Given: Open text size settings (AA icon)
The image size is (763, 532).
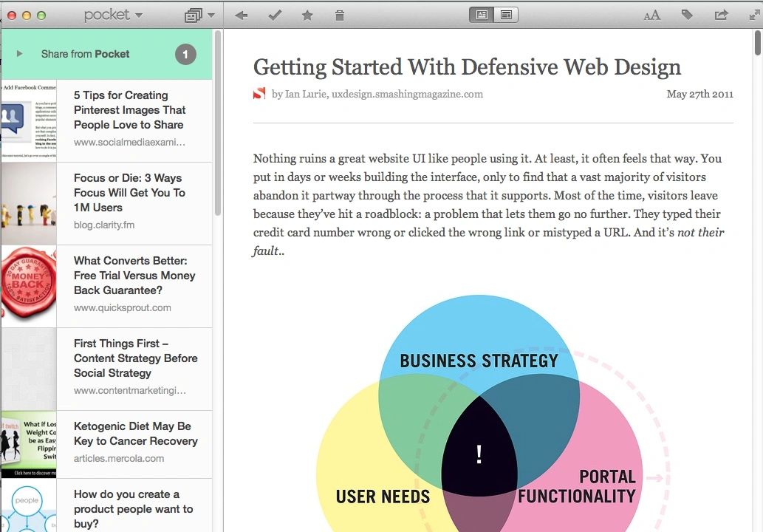Looking at the screenshot, I should coord(651,15).
